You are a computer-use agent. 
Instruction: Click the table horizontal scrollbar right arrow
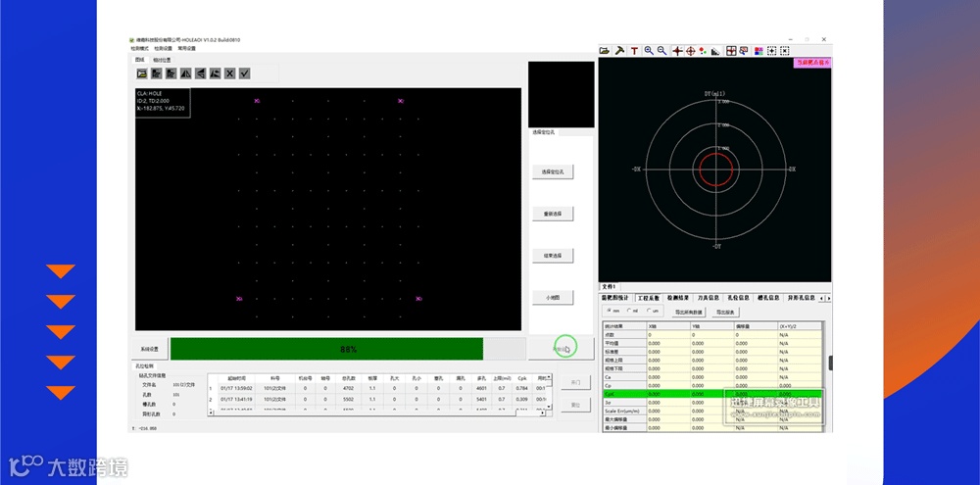(x=543, y=412)
